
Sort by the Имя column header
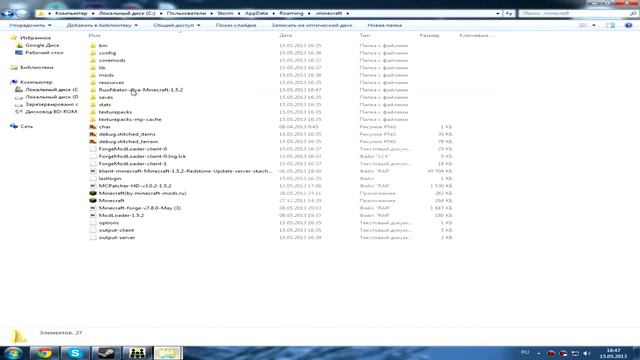point(94,36)
